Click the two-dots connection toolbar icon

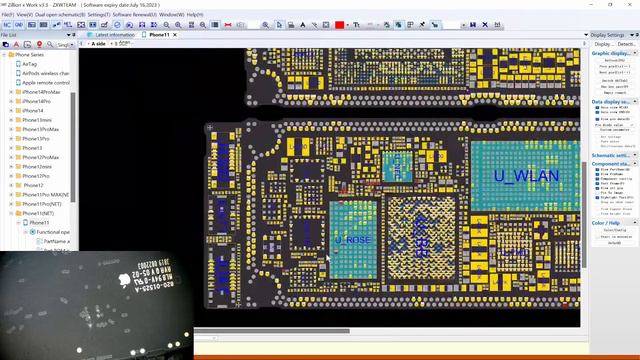[56, 25]
